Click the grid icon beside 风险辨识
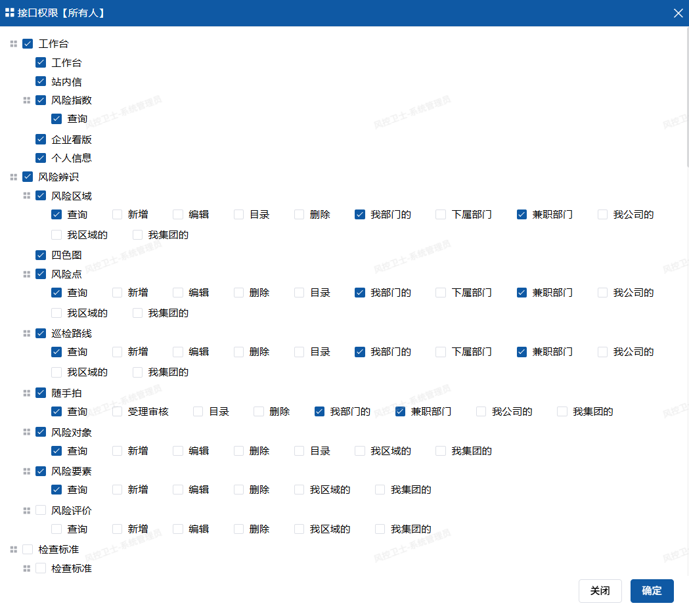This screenshot has width=689, height=616. 14,177
